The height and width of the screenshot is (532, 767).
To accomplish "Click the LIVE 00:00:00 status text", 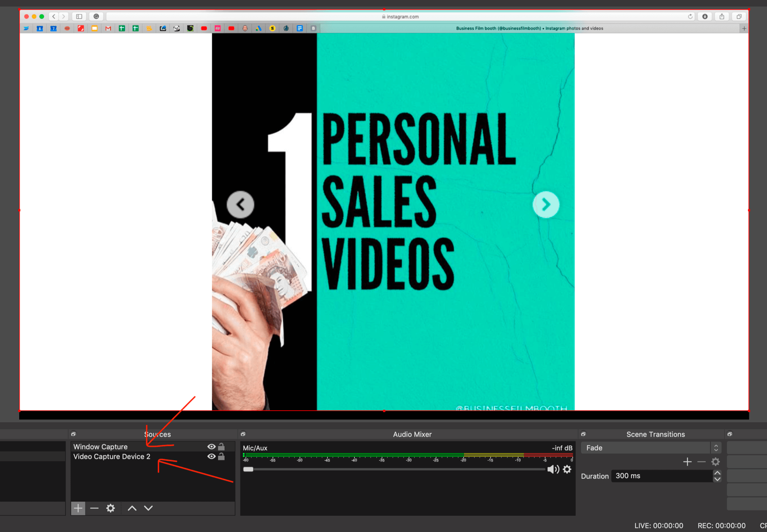I will [x=659, y=526].
